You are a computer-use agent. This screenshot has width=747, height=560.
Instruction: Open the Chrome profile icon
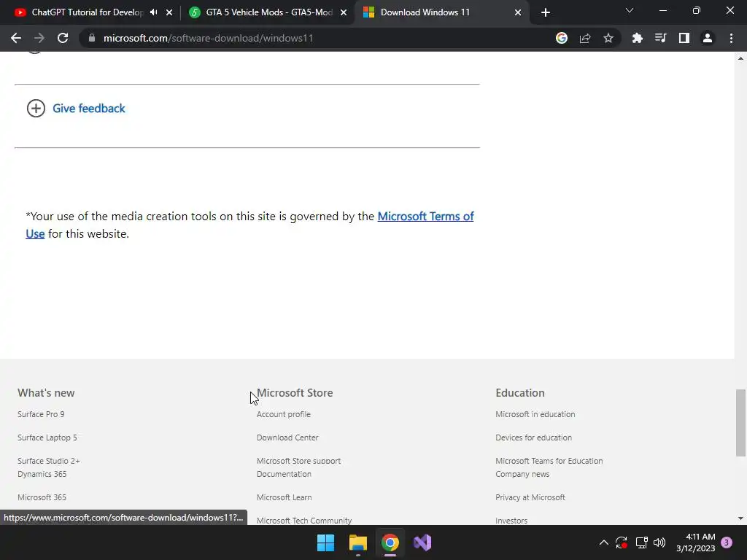point(708,38)
